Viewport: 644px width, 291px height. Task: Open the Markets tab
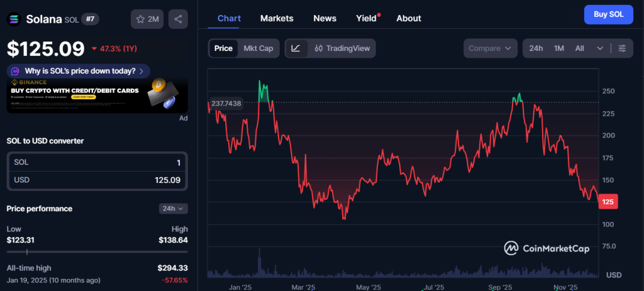click(x=275, y=18)
